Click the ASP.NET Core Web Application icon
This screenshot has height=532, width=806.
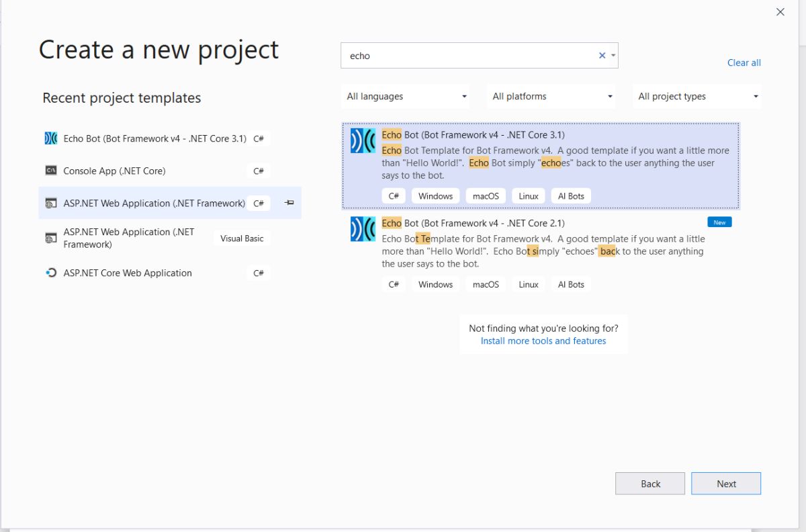pos(51,273)
